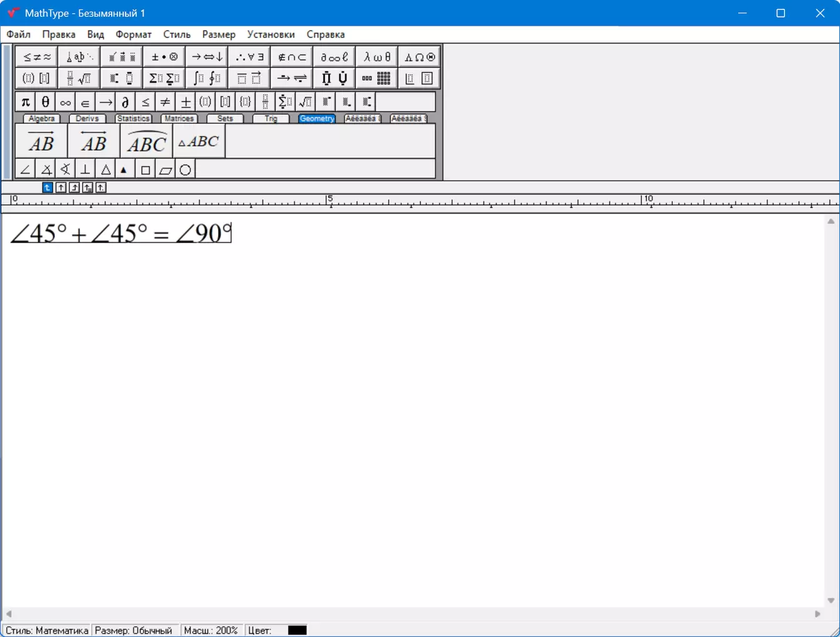The height and width of the screenshot is (637, 840).
Task: Open the arrow symbols palette (→⇔↓)
Action: [x=207, y=57]
